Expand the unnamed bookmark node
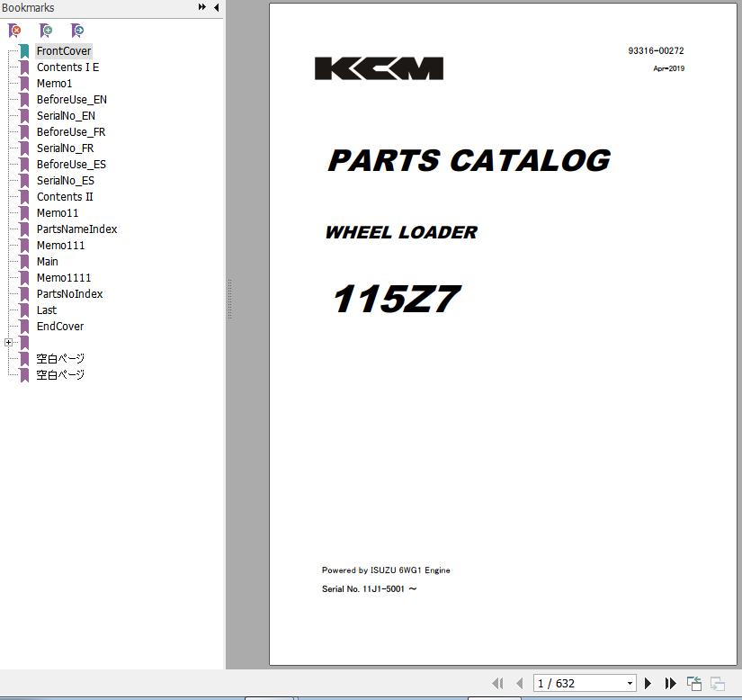 (x=8, y=342)
